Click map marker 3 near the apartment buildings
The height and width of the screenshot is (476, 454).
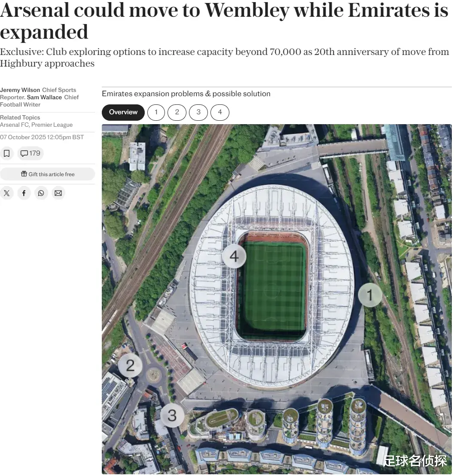tap(172, 415)
